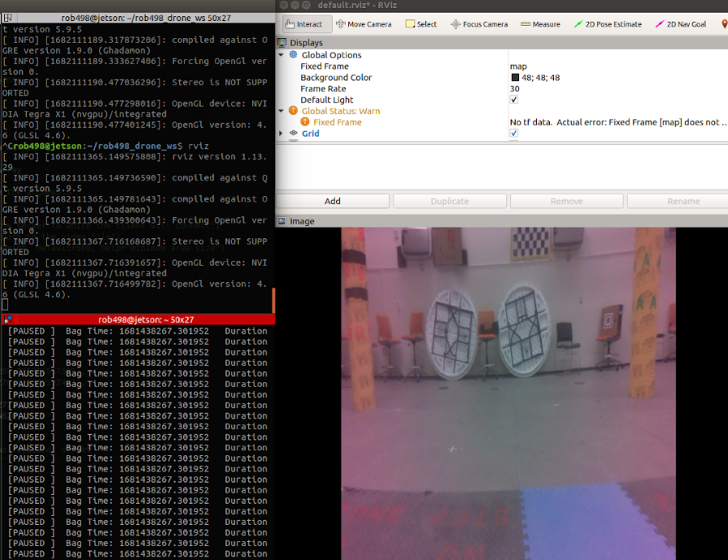Image resolution: width=728 pixels, height=560 pixels.
Task: Select the 2D Nav Goal tool
Action: tap(680, 24)
